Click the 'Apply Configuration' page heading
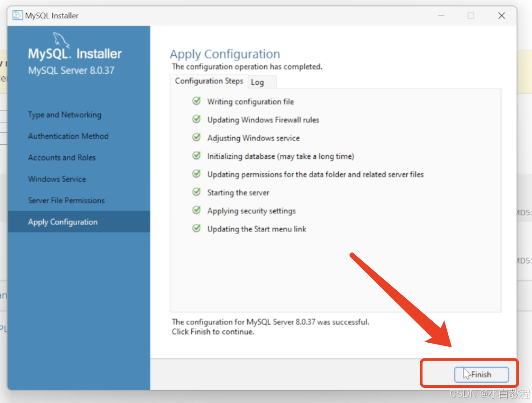The image size is (532, 403). [225, 54]
